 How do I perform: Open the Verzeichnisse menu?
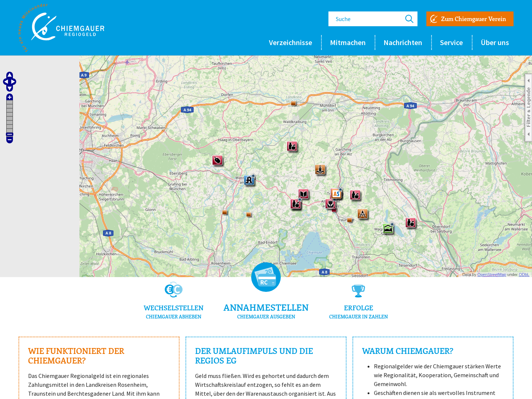pos(290,42)
